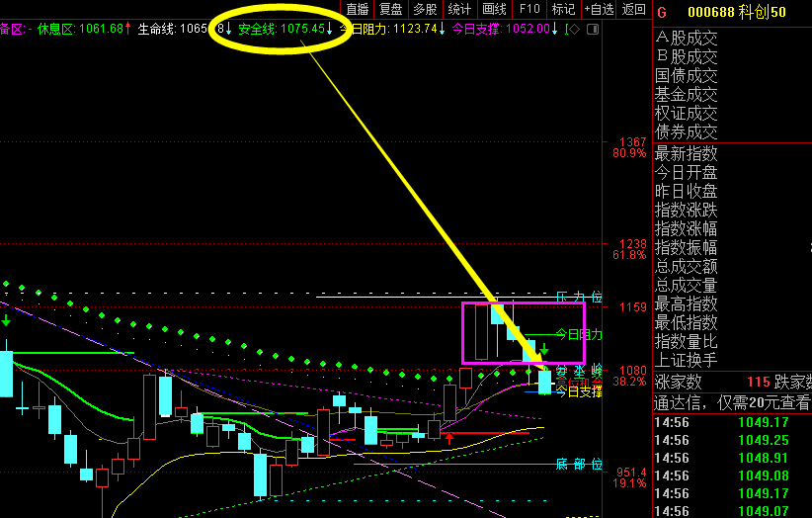This screenshot has width=812, height=518.
Task: Click the diamond indicator icon beside 今日支撑
Action: [x=574, y=29]
